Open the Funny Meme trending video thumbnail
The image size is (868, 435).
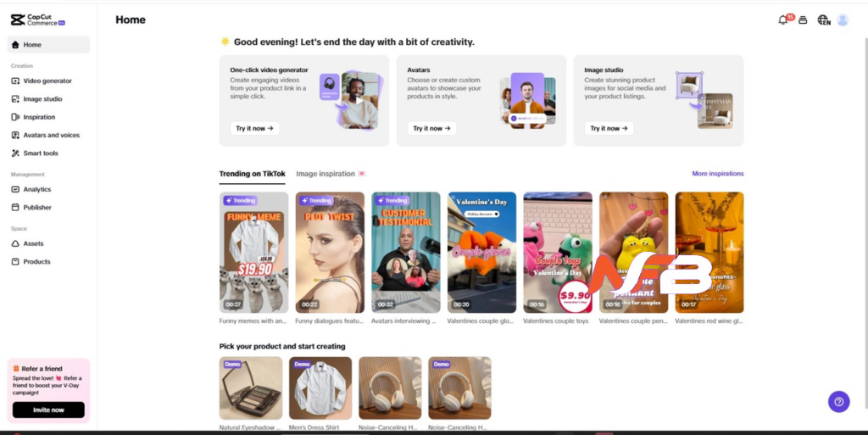253,253
